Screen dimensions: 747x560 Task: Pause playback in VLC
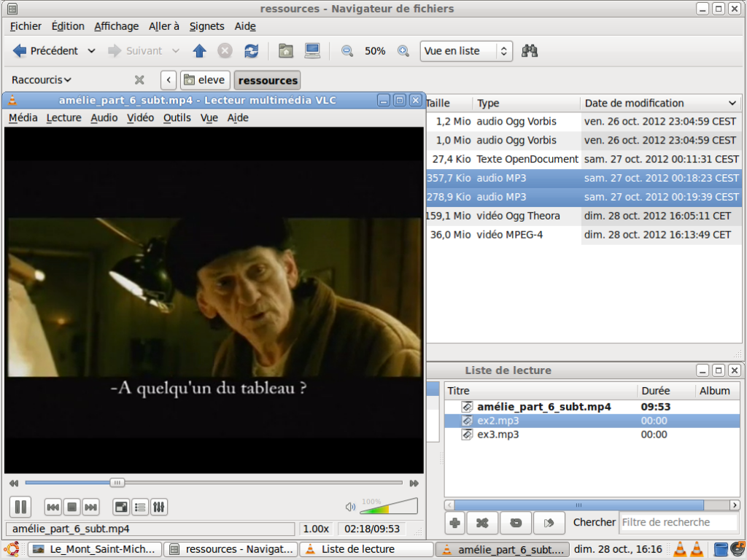(20, 507)
